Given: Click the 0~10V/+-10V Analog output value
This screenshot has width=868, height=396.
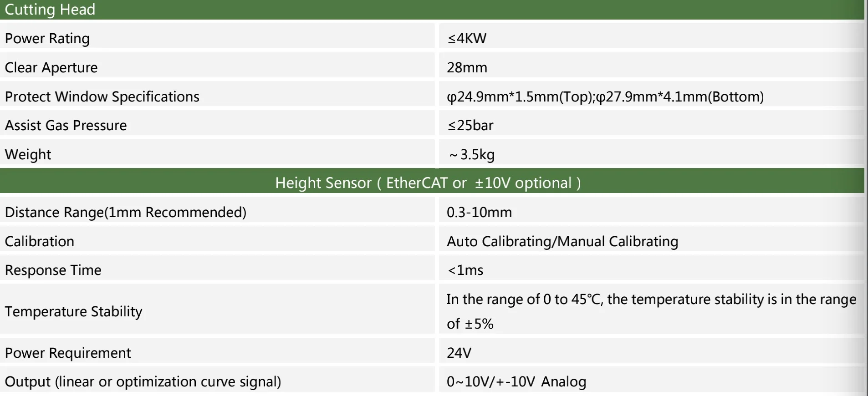Looking at the screenshot, I should [516, 382].
